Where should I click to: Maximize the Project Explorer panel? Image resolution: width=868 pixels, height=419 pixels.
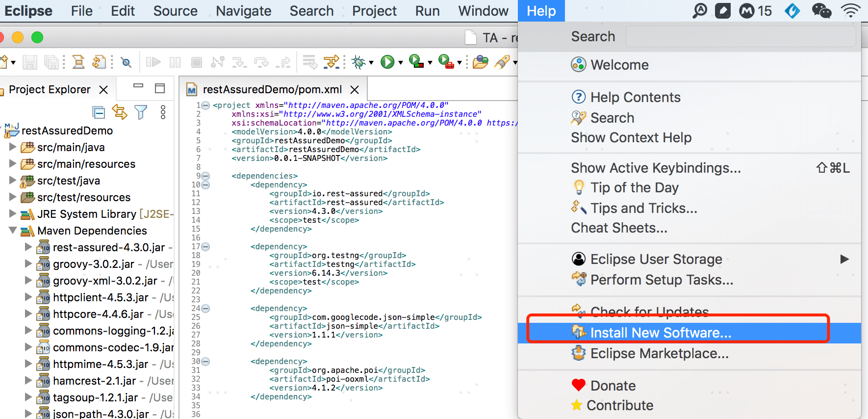(160, 88)
